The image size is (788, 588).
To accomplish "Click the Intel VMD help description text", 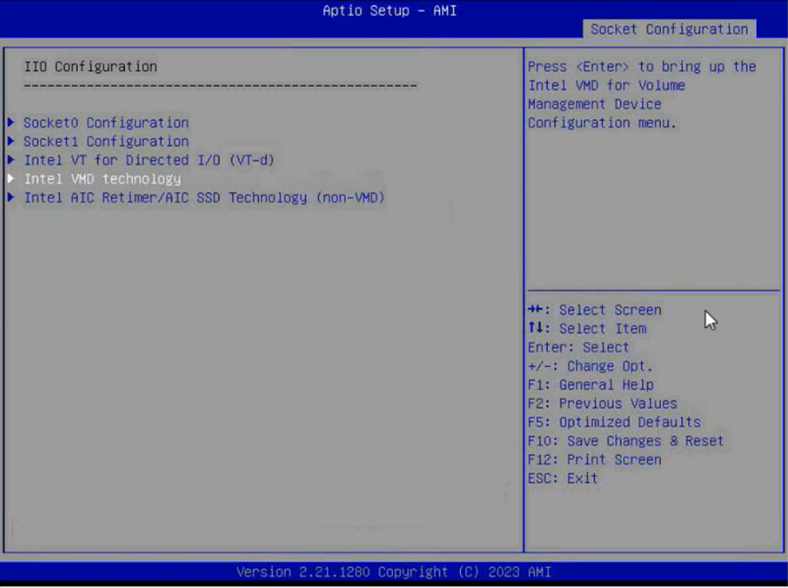I will tap(642, 94).
